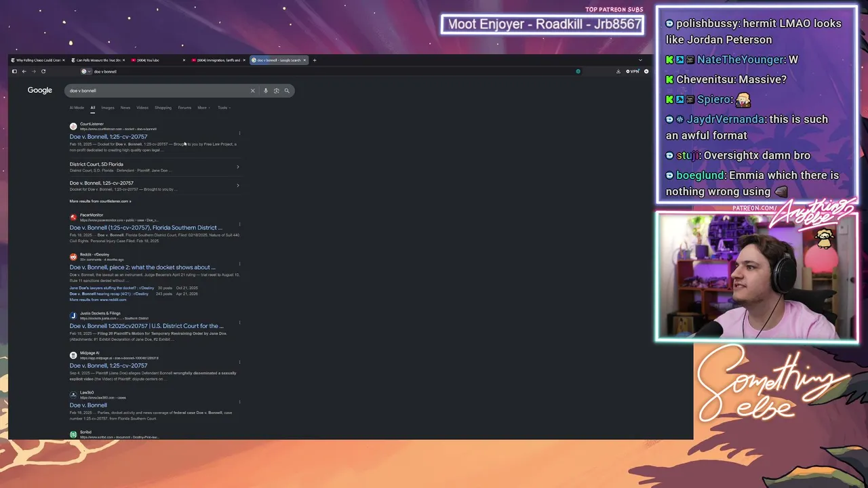Expand the More search filters dropdown

click(x=203, y=108)
